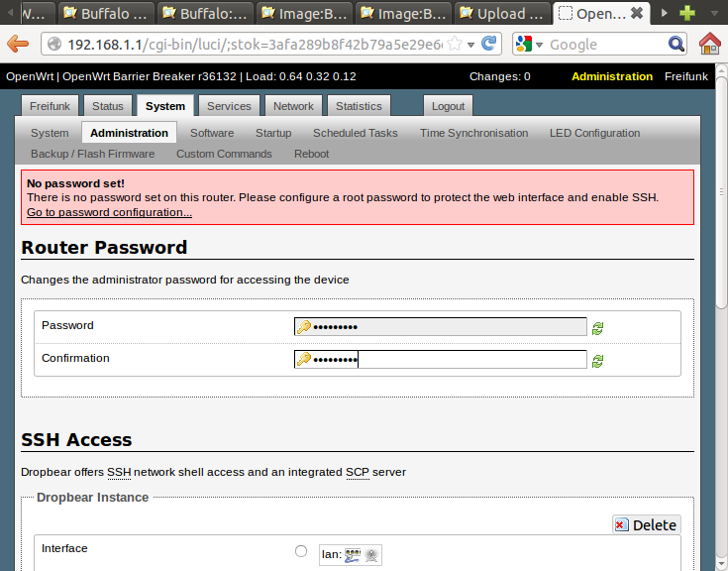This screenshot has height=571, width=728.
Task: Switch to the Buffalo: browser tab
Action: 205,13
